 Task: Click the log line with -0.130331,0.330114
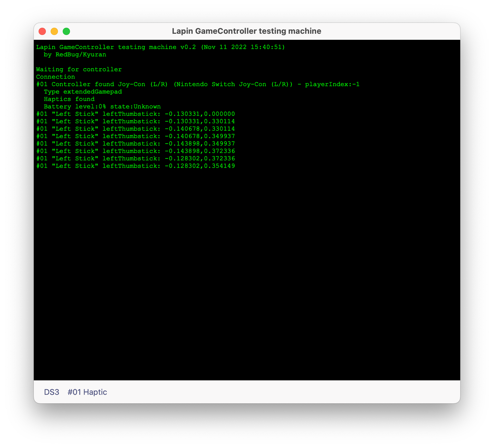[135, 121]
